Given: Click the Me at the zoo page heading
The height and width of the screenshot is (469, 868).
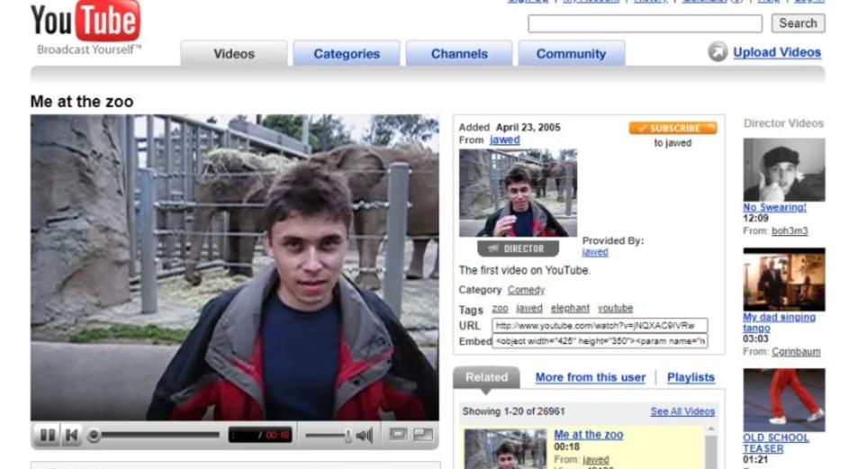Looking at the screenshot, I should point(82,102).
